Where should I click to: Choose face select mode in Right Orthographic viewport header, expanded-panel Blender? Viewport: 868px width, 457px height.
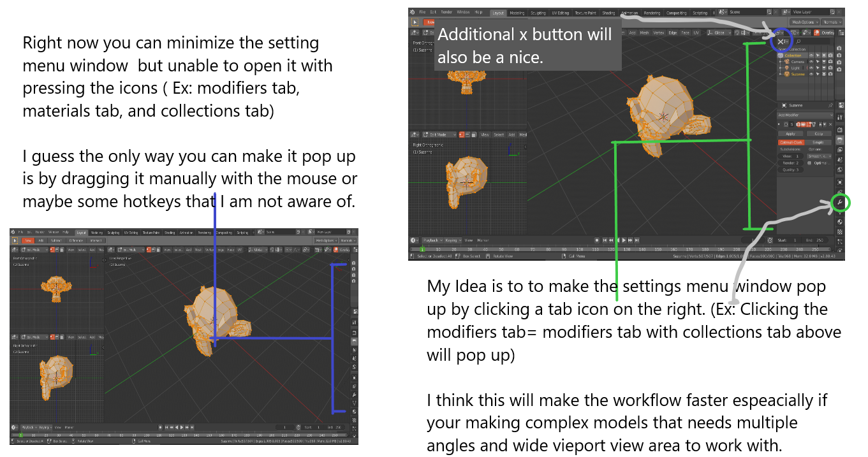tap(473, 134)
